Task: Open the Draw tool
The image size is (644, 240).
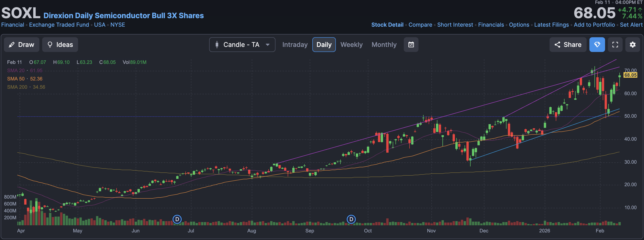Action: click(x=21, y=45)
